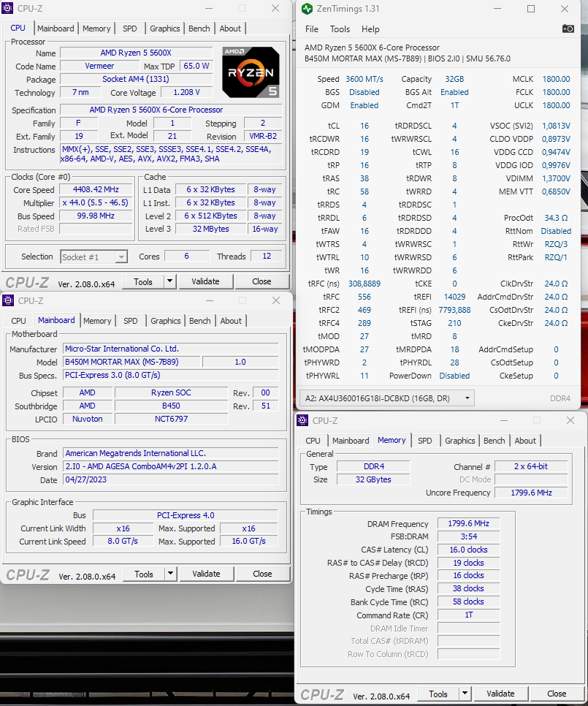Click the GDM Enabled value in ZenTimings

[364, 105]
